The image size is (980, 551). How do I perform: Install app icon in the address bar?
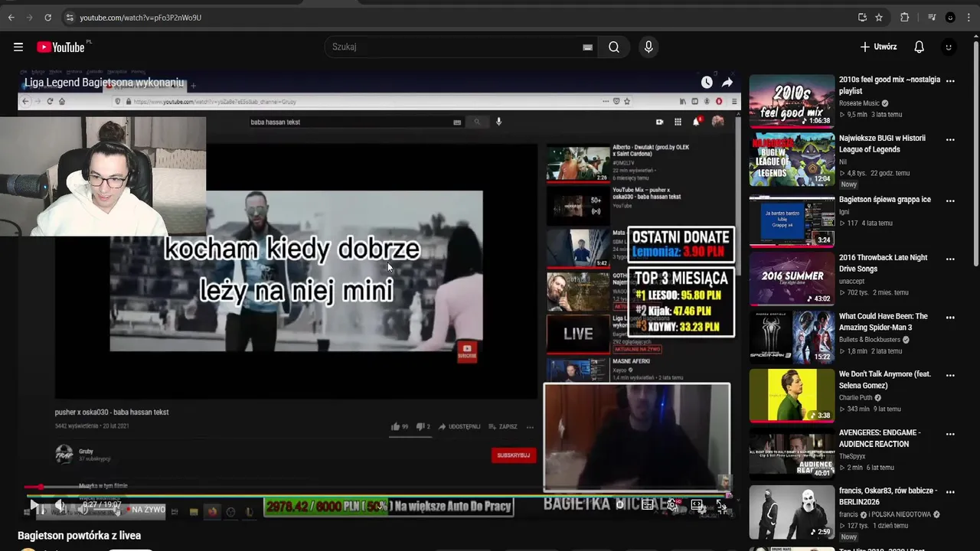tap(862, 18)
